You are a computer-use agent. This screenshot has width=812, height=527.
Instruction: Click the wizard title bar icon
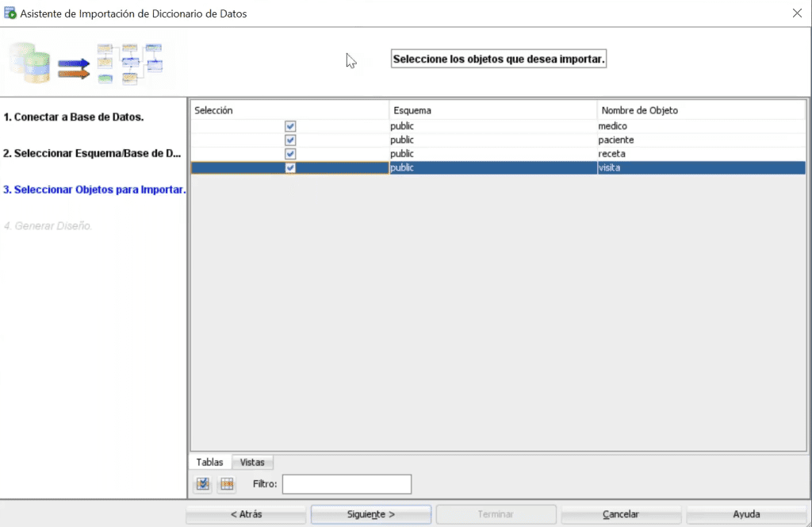coord(10,13)
